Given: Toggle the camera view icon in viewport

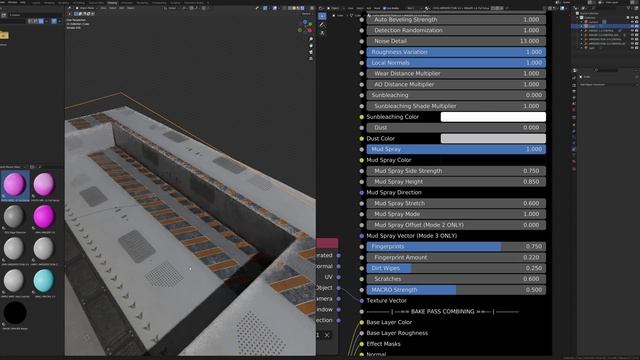Looking at the screenshot, I should pos(311,52).
